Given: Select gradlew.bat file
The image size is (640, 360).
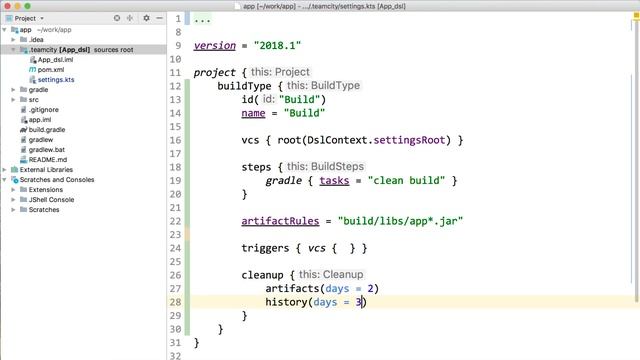Looking at the screenshot, I should point(47,149).
